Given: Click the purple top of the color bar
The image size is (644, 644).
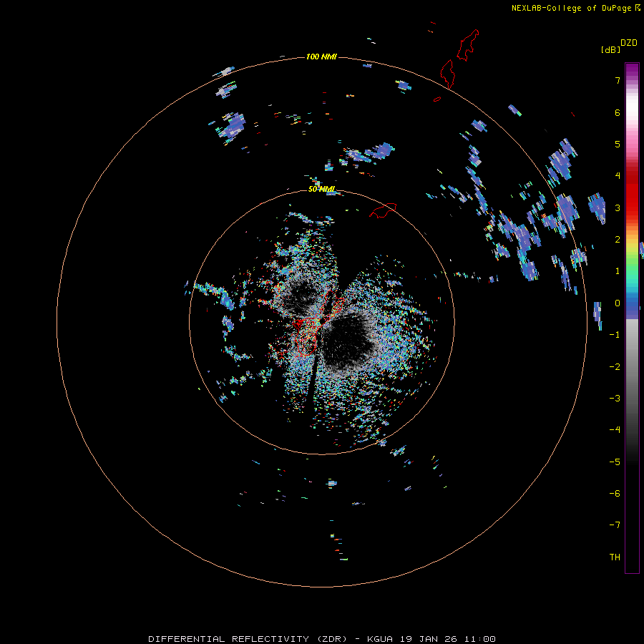Looking at the screenshot, I should click(x=632, y=70).
